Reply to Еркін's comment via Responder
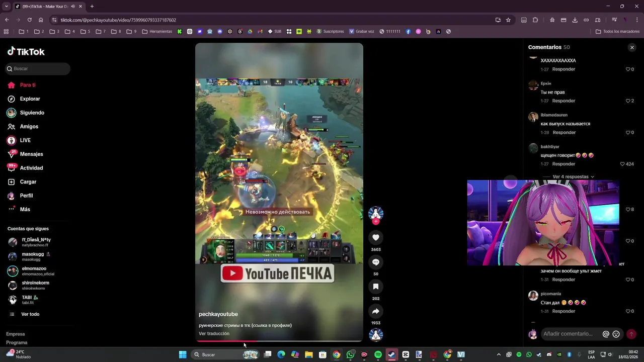The image size is (644, 362). [563, 101]
